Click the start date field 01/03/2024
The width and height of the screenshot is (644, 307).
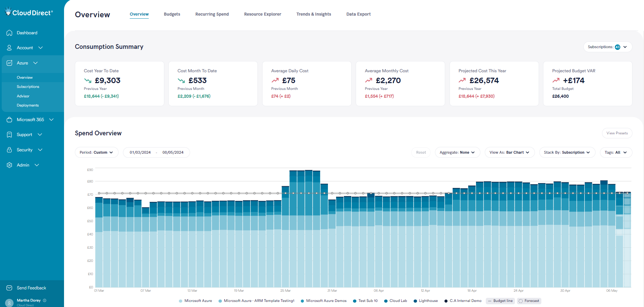coord(140,153)
